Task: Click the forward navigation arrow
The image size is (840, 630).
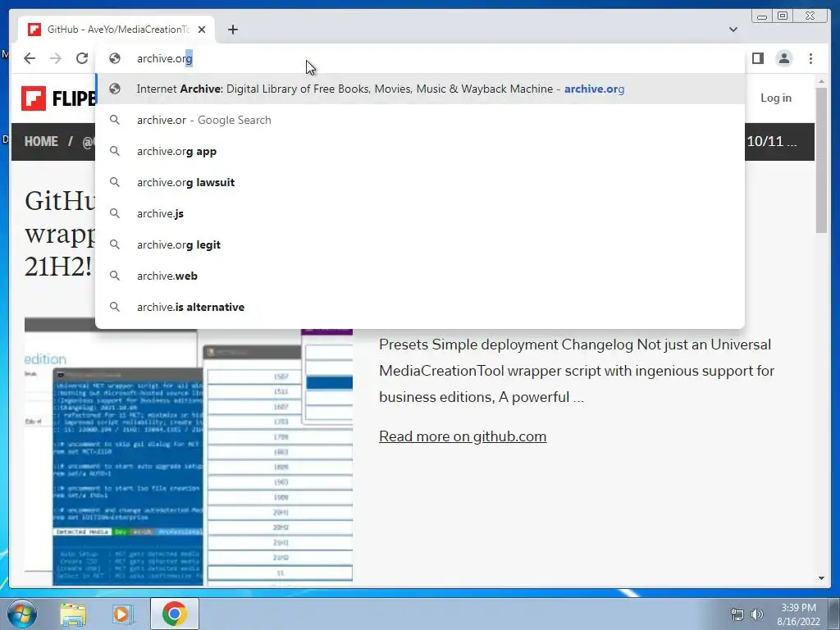Action: pyautogui.click(x=56, y=58)
